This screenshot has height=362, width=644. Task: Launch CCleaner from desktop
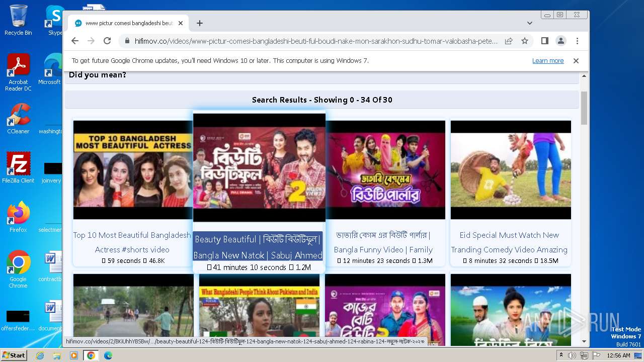click(18, 119)
